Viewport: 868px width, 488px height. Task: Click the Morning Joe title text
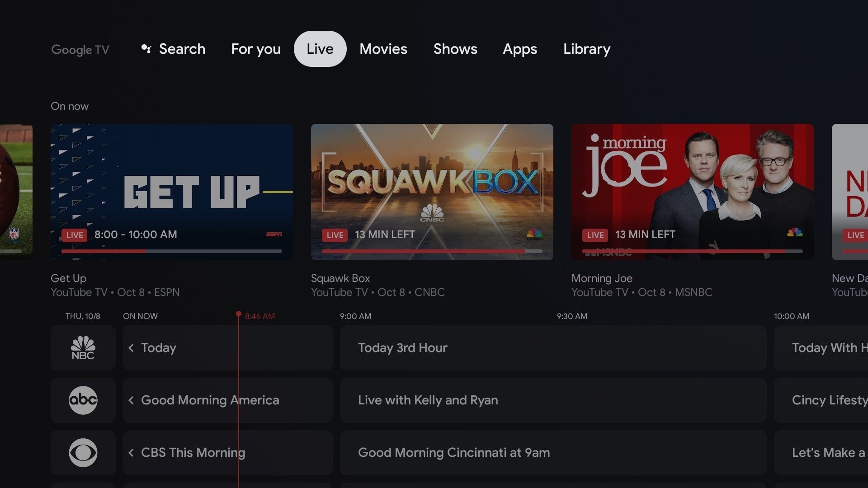click(x=602, y=278)
